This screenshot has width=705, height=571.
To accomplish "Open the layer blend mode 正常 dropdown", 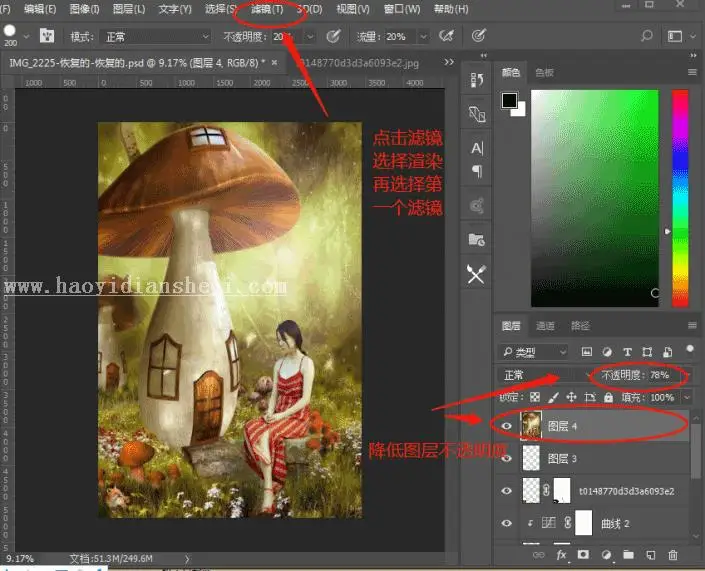I will [x=545, y=375].
